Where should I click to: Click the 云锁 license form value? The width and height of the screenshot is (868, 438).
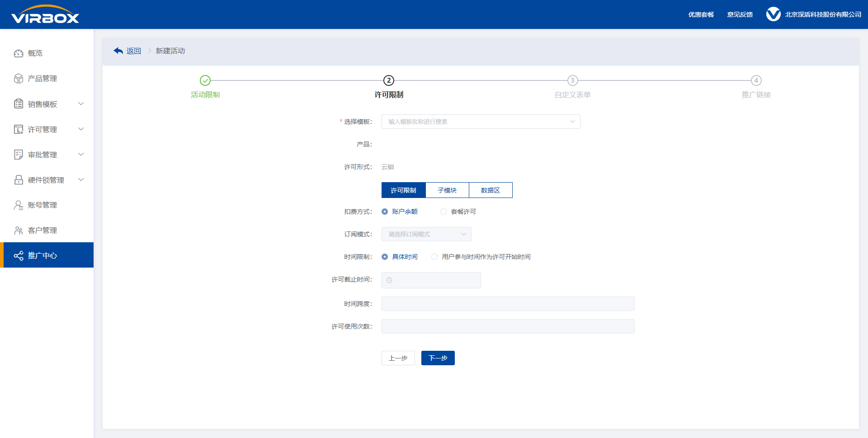[x=388, y=167]
